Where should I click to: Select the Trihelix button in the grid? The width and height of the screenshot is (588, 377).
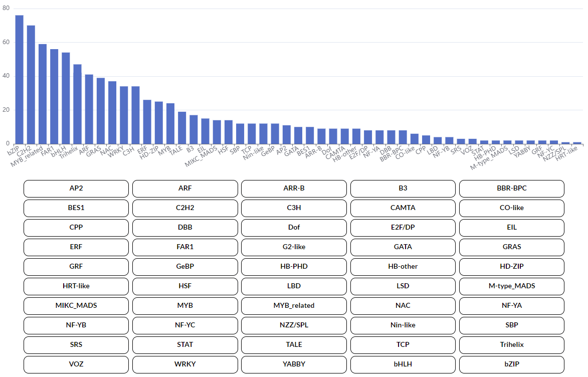coord(511,344)
